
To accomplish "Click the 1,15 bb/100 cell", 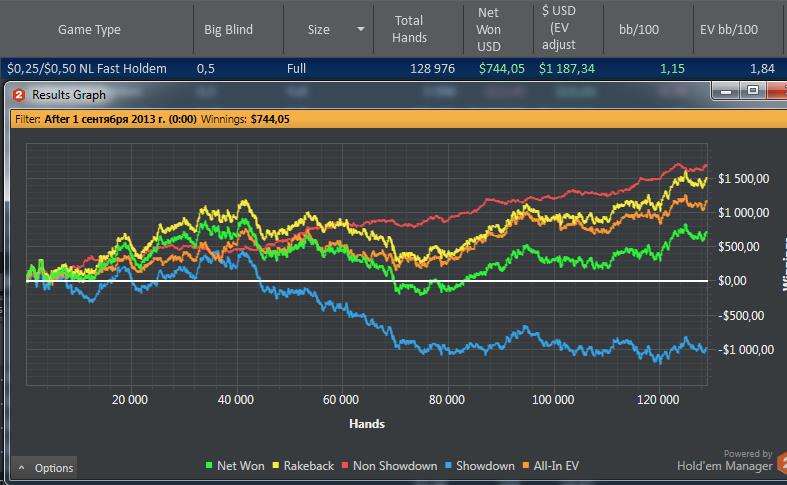I will click(x=672, y=69).
